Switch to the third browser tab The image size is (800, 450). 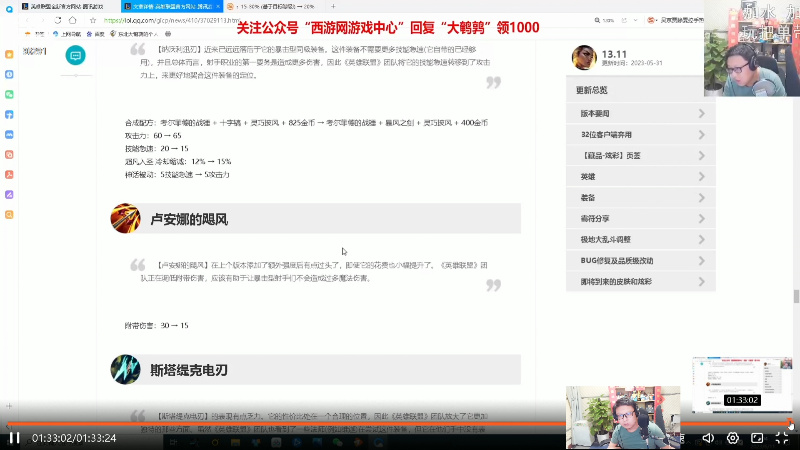point(274,6)
